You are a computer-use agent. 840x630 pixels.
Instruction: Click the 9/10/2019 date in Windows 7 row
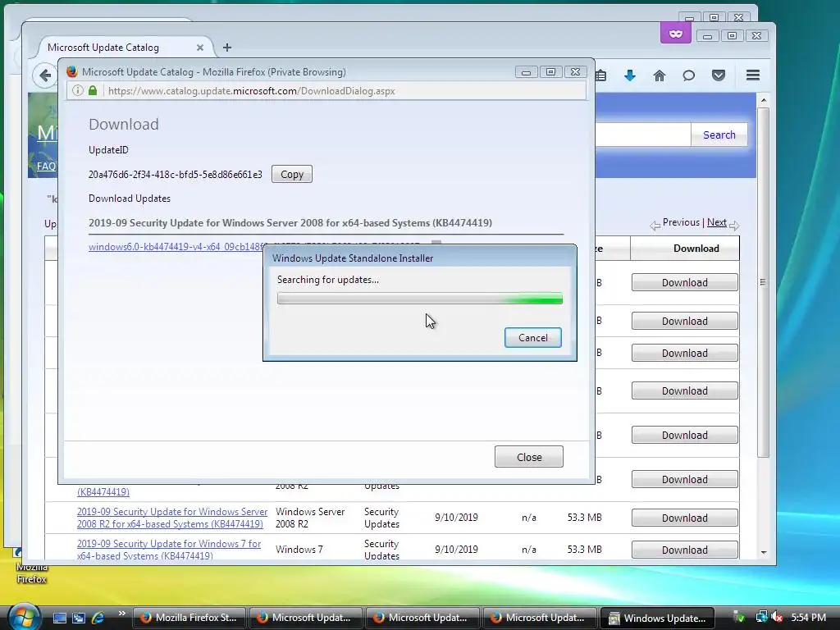tap(456, 550)
